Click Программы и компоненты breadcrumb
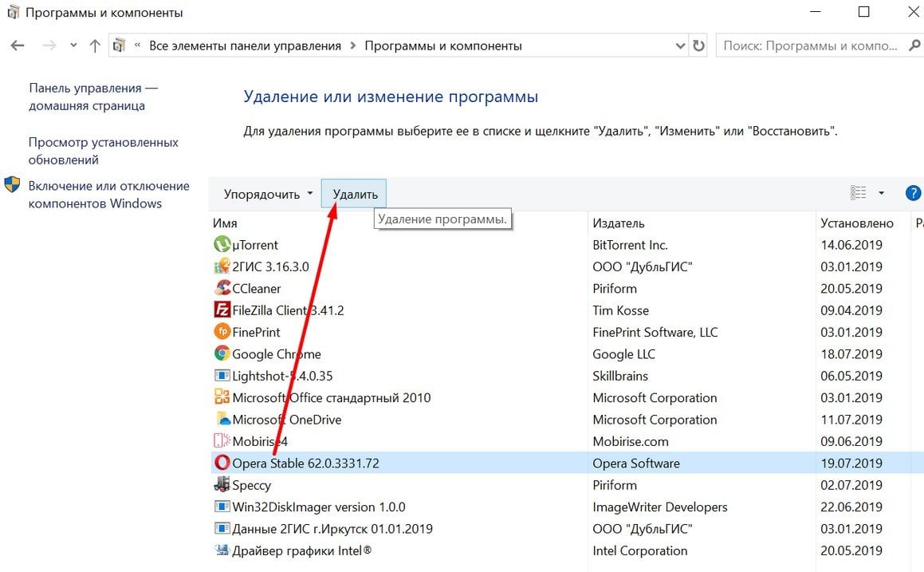924x572 pixels. point(443,45)
